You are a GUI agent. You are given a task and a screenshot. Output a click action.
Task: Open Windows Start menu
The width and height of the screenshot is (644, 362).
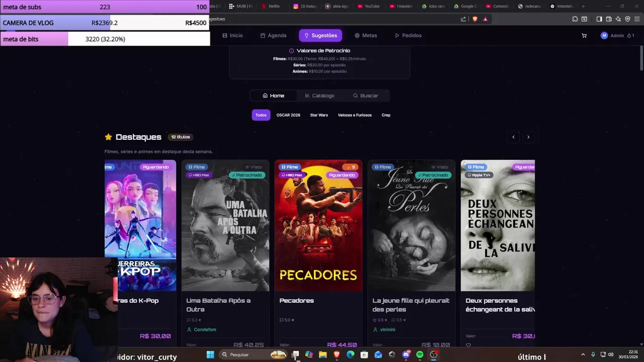pyautogui.click(x=210, y=354)
